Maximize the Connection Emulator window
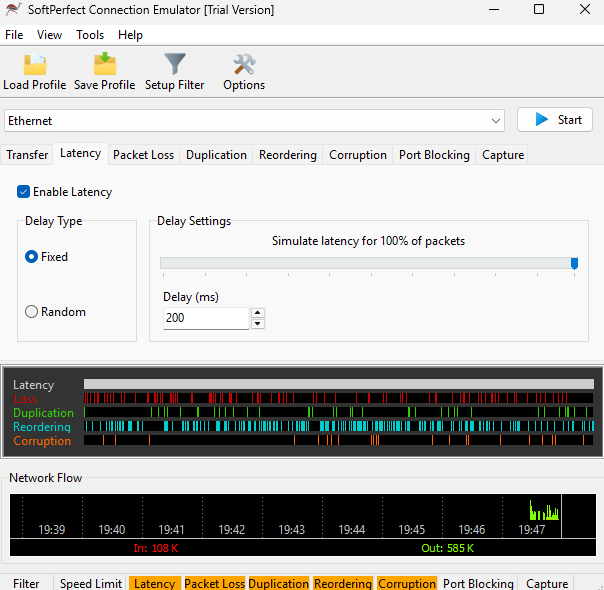The image size is (604, 590). (539, 9)
